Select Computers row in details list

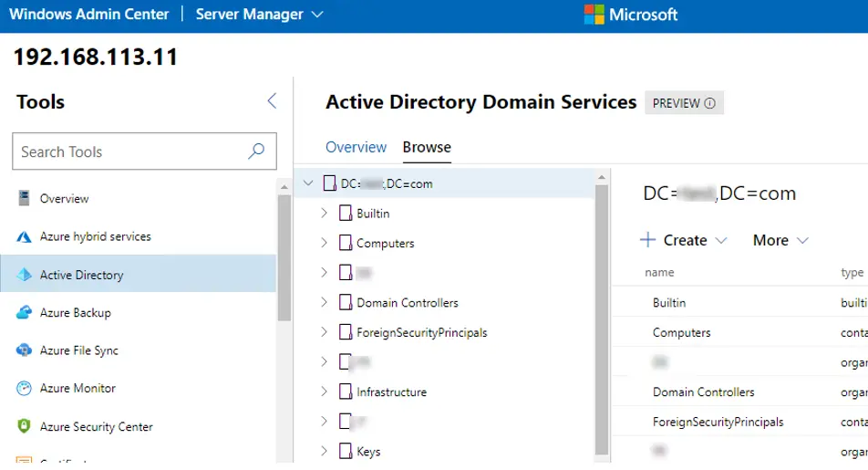pyautogui.click(x=739, y=332)
